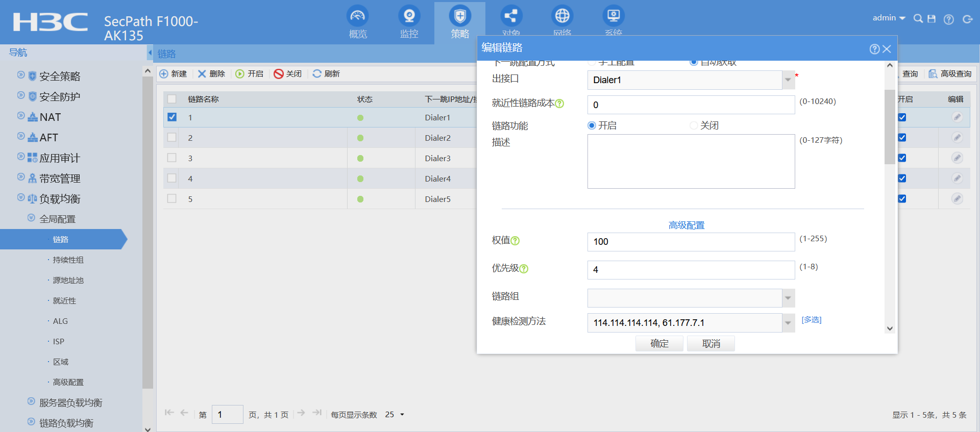
Task: Select the 开启 radio for 链路功能
Action: pos(592,125)
